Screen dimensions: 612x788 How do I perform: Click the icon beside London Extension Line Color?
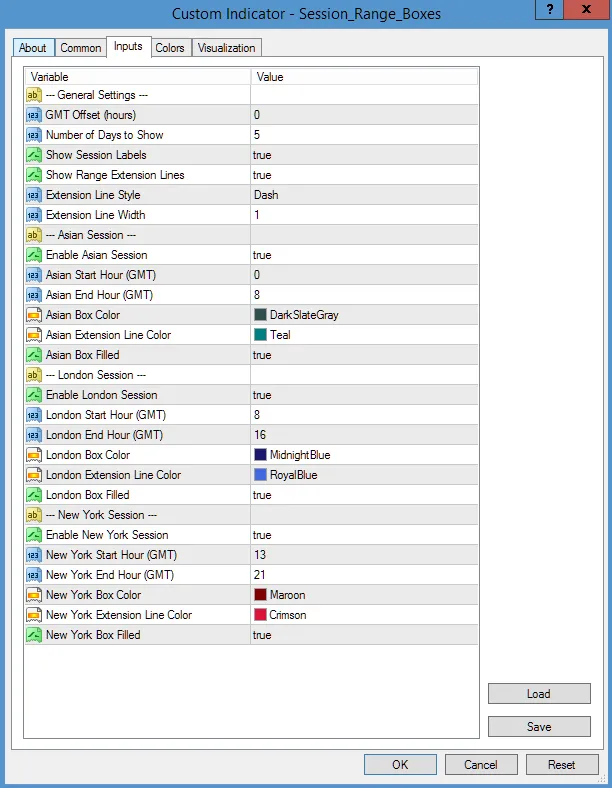(x=34, y=475)
